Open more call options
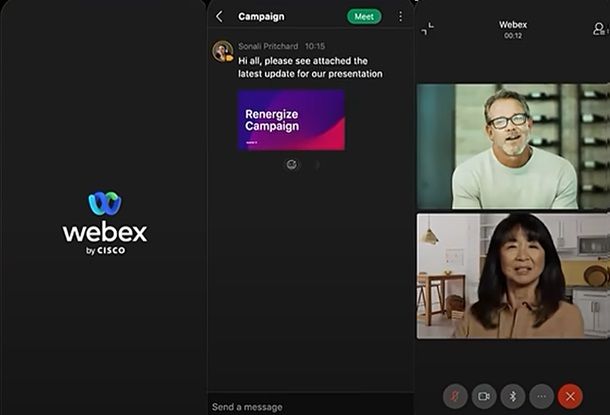The height and width of the screenshot is (415, 610). point(542,396)
